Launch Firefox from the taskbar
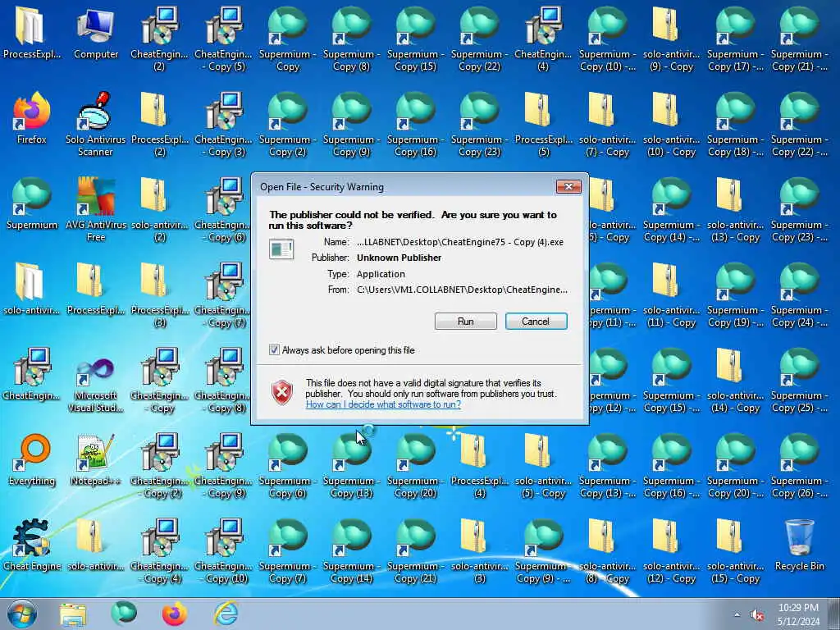Viewport: 840px width, 630px height. tap(175, 614)
